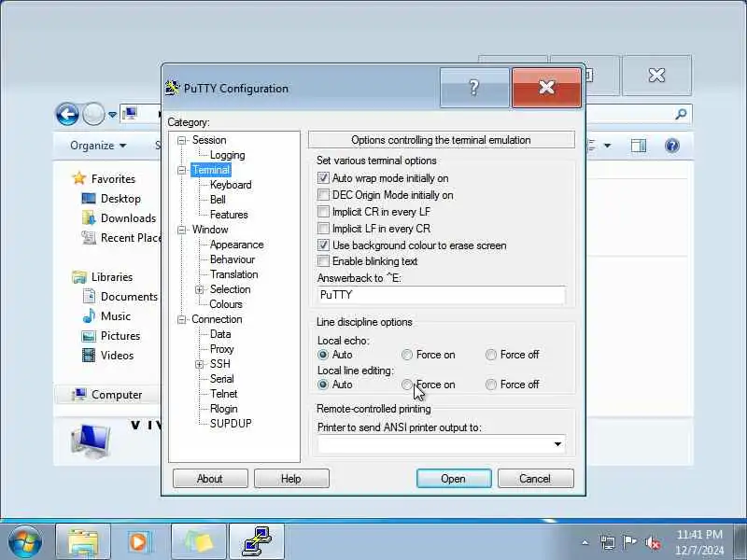Image resolution: width=747 pixels, height=560 pixels.
Task: Open Desktop in Explorer Favorites
Action: (x=120, y=199)
